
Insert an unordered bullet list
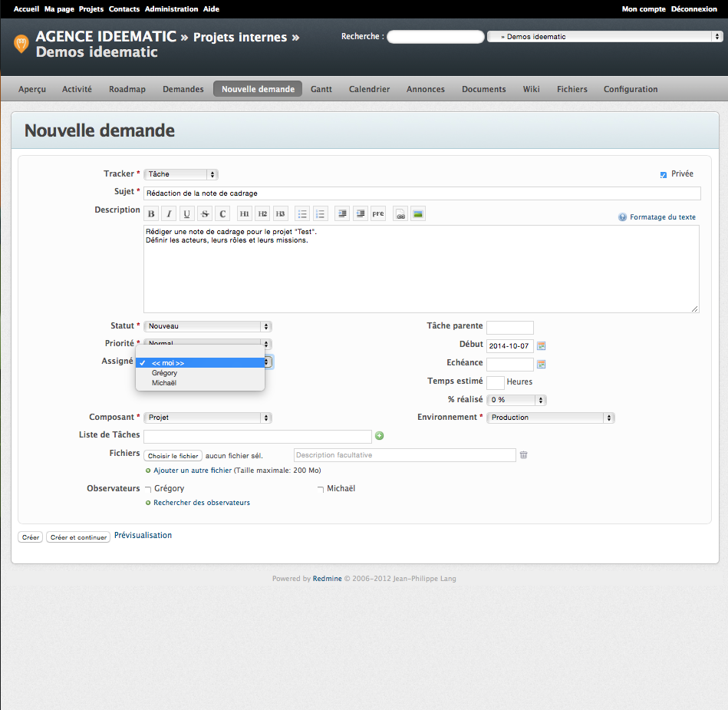[302, 213]
